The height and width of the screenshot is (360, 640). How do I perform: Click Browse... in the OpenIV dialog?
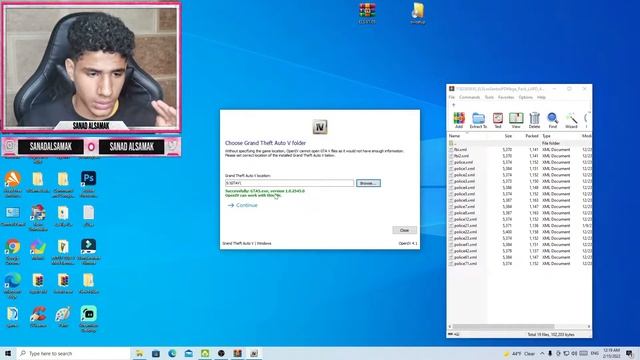pyautogui.click(x=368, y=183)
